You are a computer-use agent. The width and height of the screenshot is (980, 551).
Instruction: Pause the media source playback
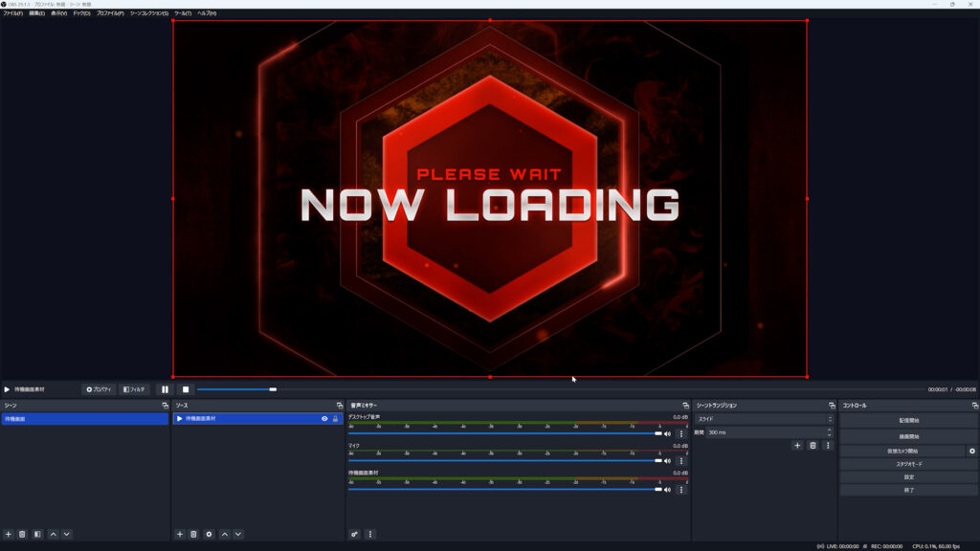click(165, 389)
